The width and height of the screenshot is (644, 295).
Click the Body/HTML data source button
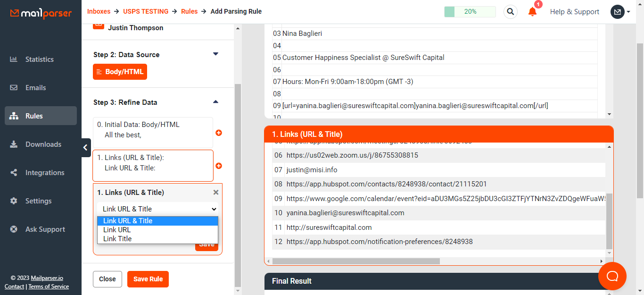(120, 72)
